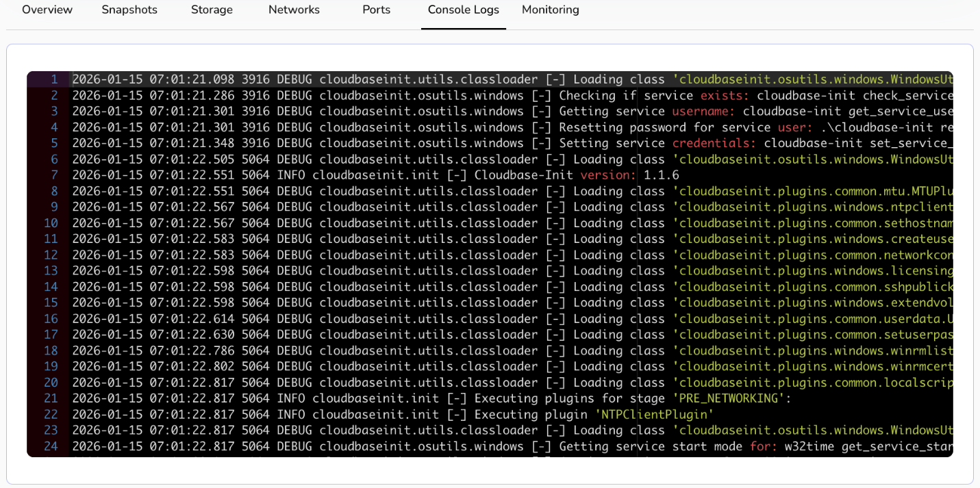Switch to the Monitoring tab
This screenshot has width=980, height=488.
tap(550, 10)
